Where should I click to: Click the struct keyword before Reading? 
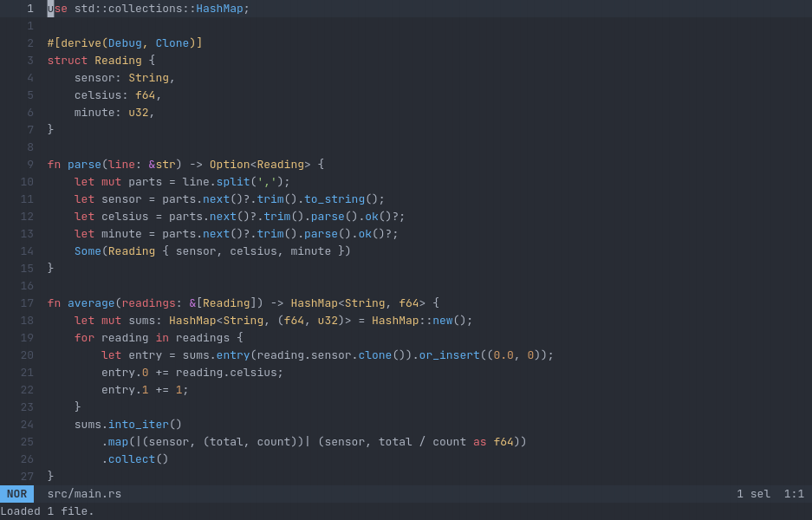pos(68,61)
